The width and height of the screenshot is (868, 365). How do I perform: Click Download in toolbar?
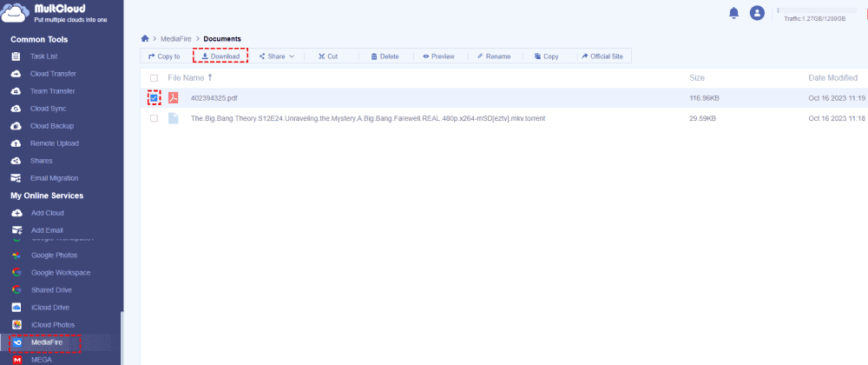pyautogui.click(x=220, y=56)
